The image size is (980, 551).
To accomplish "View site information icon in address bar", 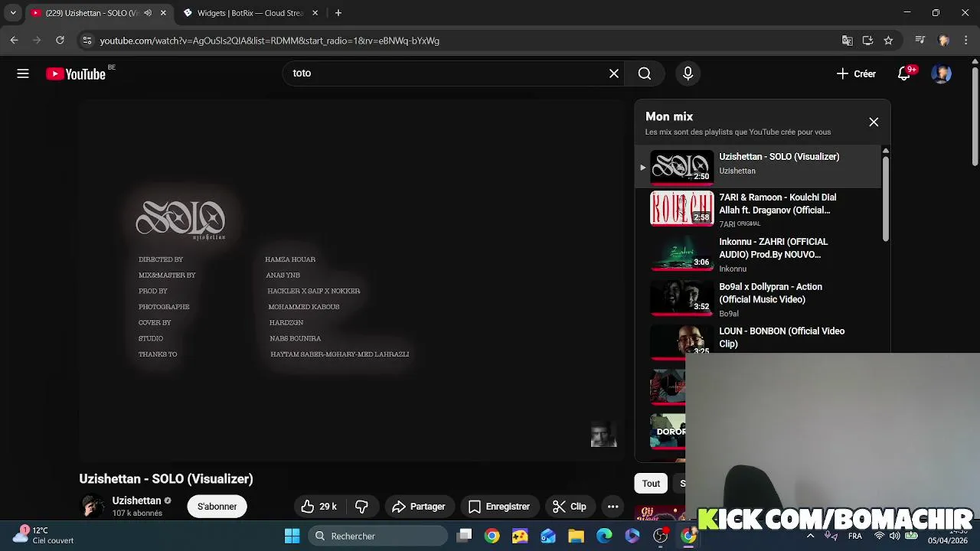I will click(87, 41).
